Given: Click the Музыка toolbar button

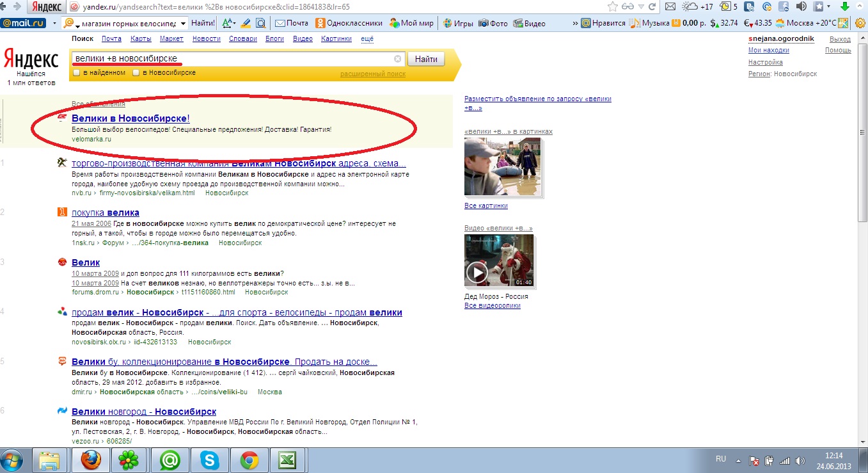Looking at the screenshot, I should click(x=649, y=23).
